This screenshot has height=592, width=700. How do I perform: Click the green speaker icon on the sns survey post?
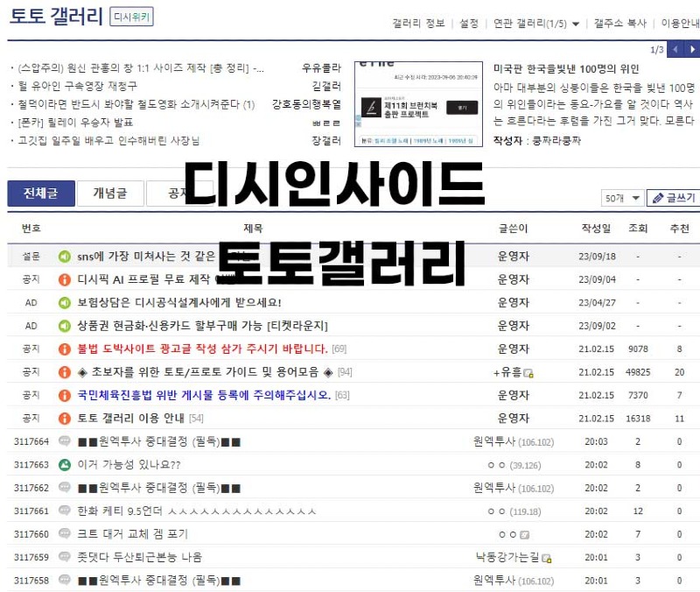64,257
